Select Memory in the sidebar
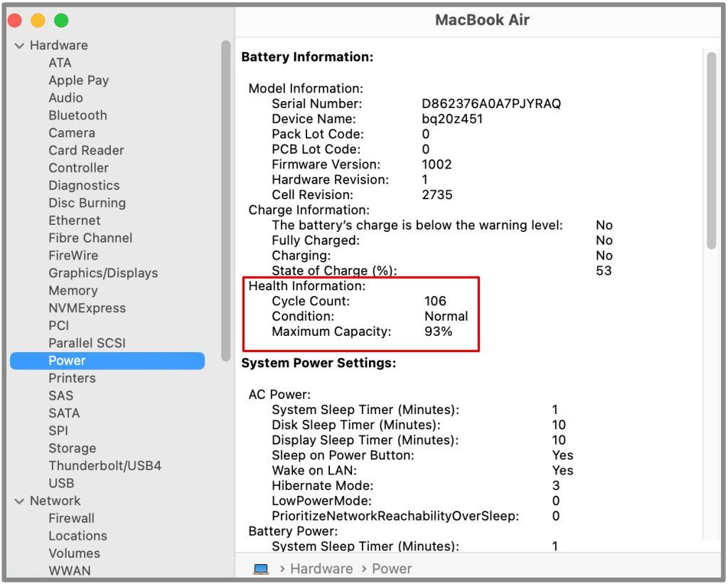The width and height of the screenshot is (728, 584). click(x=73, y=290)
